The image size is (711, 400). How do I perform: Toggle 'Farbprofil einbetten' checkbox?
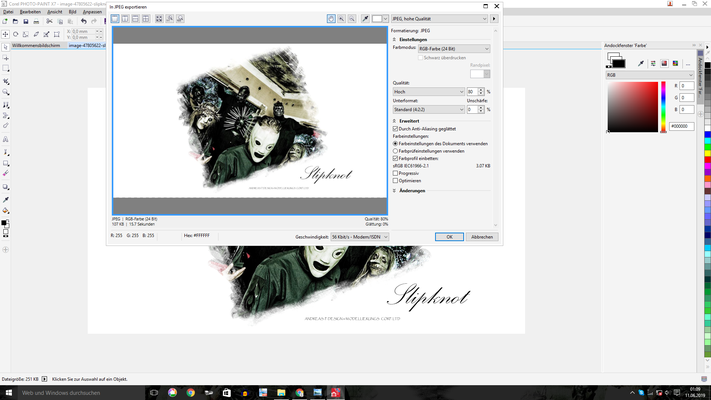point(395,158)
